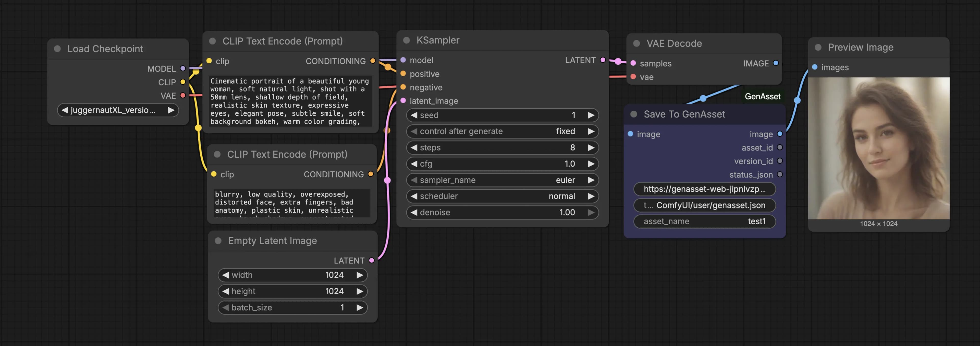
Task: Click the KSampler positive input socket
Action: pyautogui.click(x=403, y=74)
